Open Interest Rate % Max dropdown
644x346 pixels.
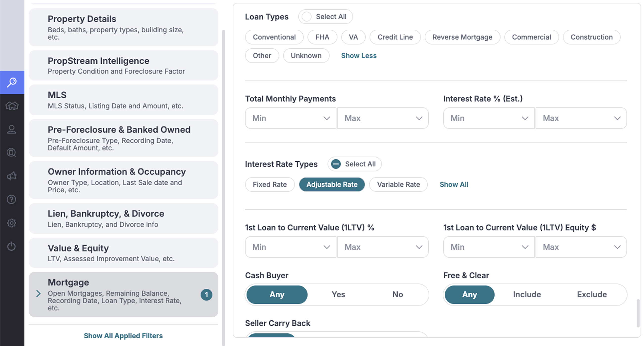581,118
